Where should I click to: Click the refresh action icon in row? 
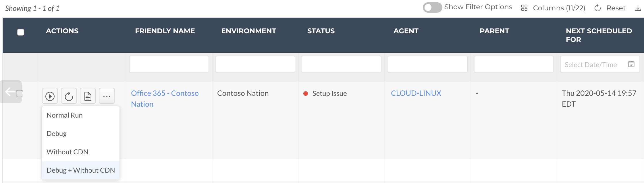[x=69, y=96]
